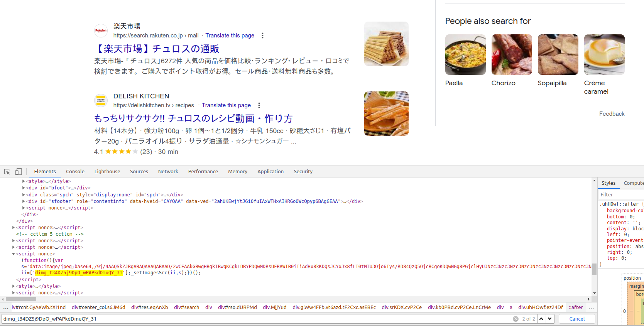Open the DELISH KITCHEN churros recipe title
The width and height of the screenshot is (644, 326).
193,118
